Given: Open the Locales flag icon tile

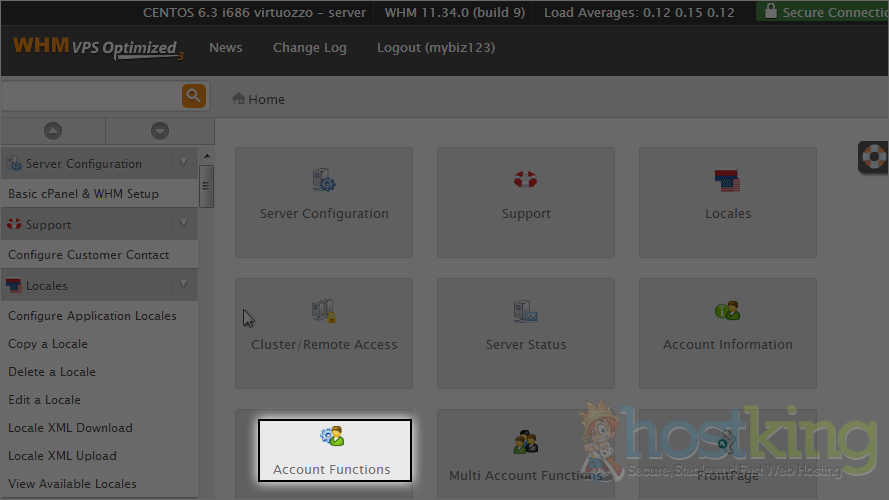Looking at the screenshot, I should pos(727,202).
